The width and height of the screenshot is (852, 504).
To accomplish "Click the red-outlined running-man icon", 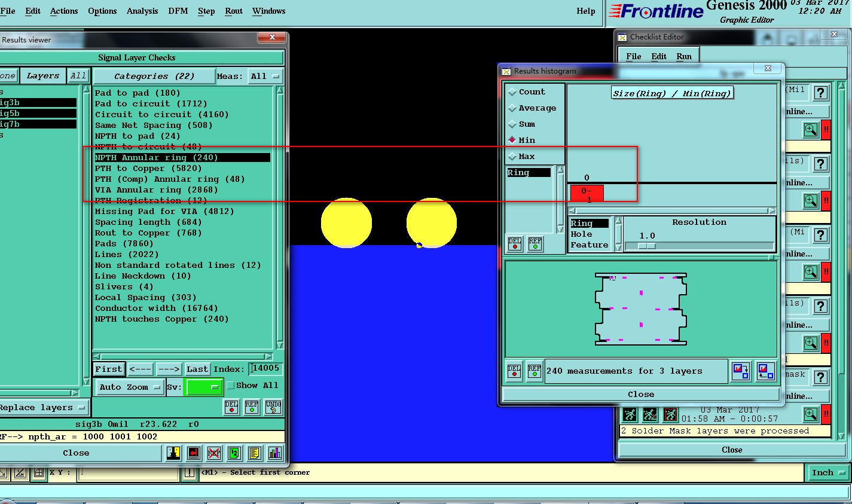I will tap(670, 414).
